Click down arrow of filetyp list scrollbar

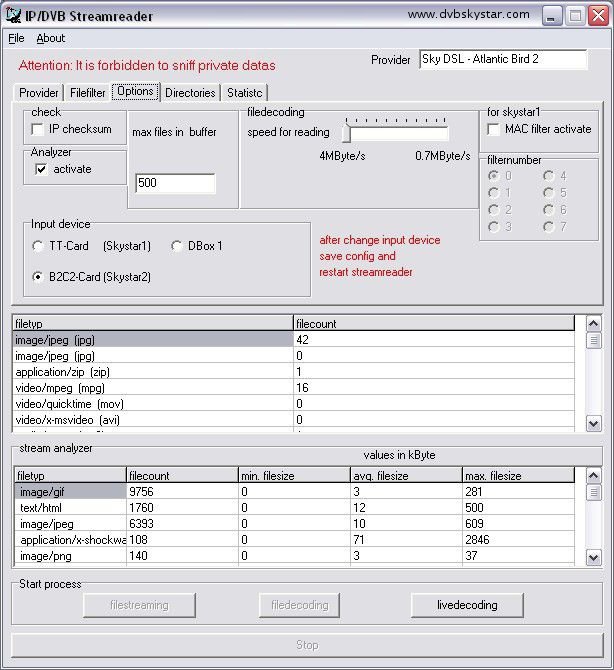(593, 424)
